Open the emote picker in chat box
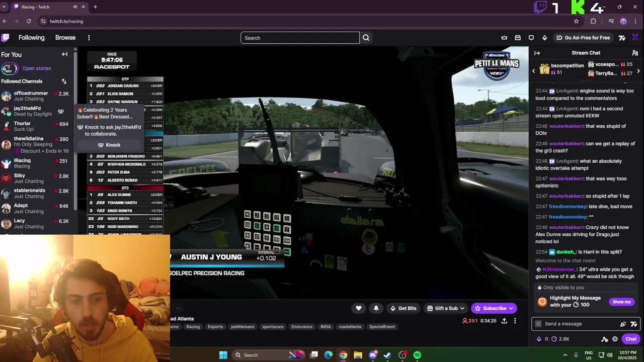Screen dimensions: 644x362 pos(623,324)
